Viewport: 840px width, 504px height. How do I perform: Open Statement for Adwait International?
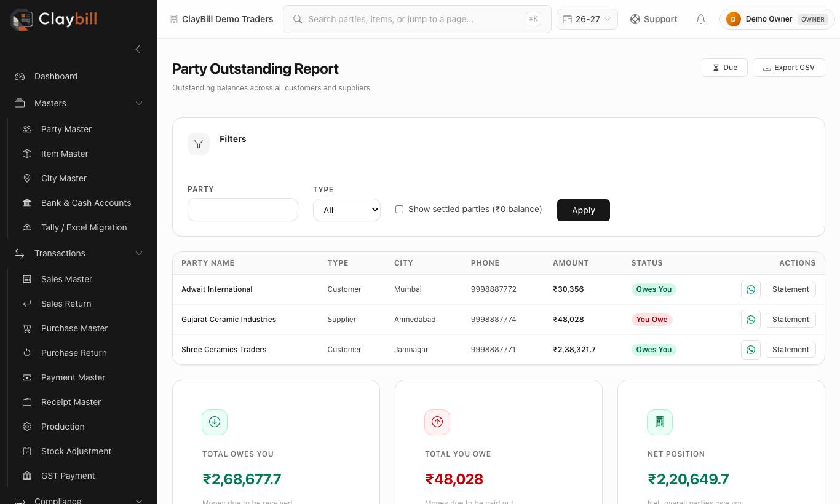790,289
